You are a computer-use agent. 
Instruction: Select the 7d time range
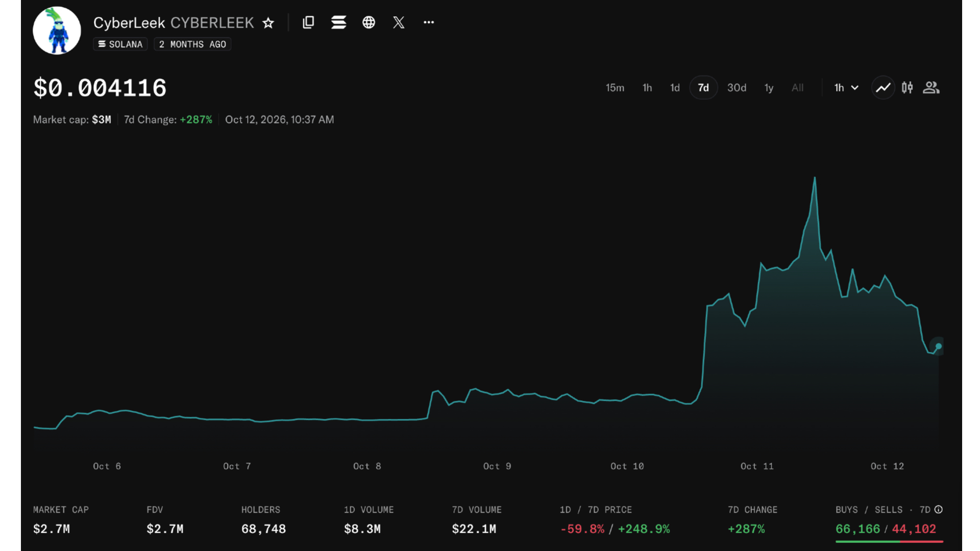[x=703, y=88]
